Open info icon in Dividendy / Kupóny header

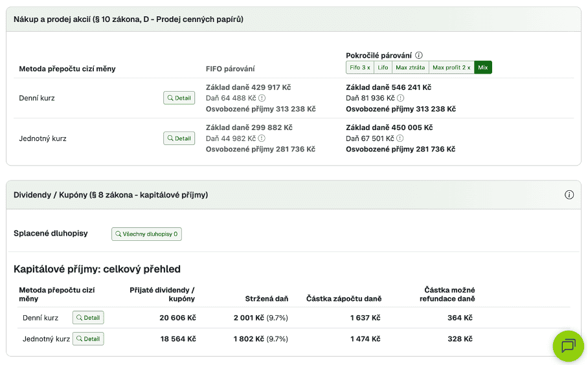pos(569,195)
